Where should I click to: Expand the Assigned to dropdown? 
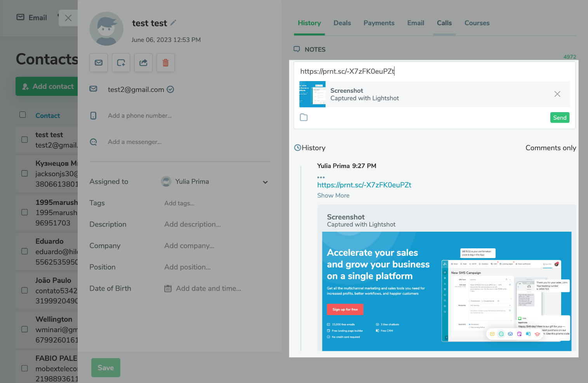coord(265,182)
